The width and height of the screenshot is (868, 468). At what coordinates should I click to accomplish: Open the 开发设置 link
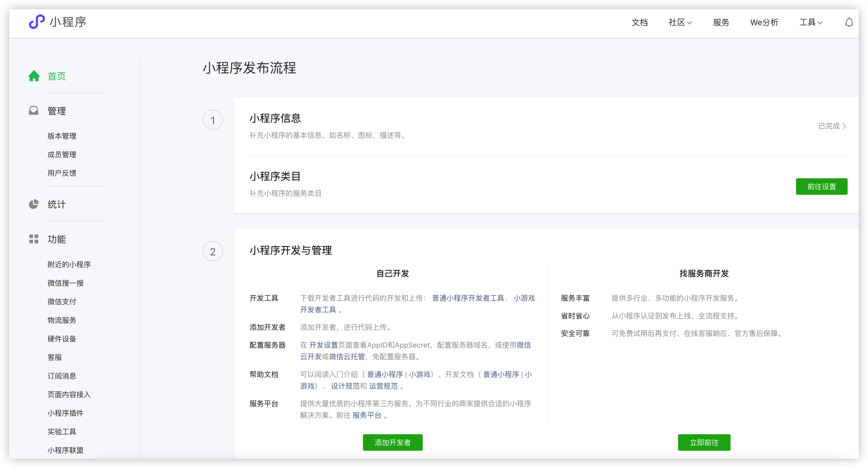(324, 345)
